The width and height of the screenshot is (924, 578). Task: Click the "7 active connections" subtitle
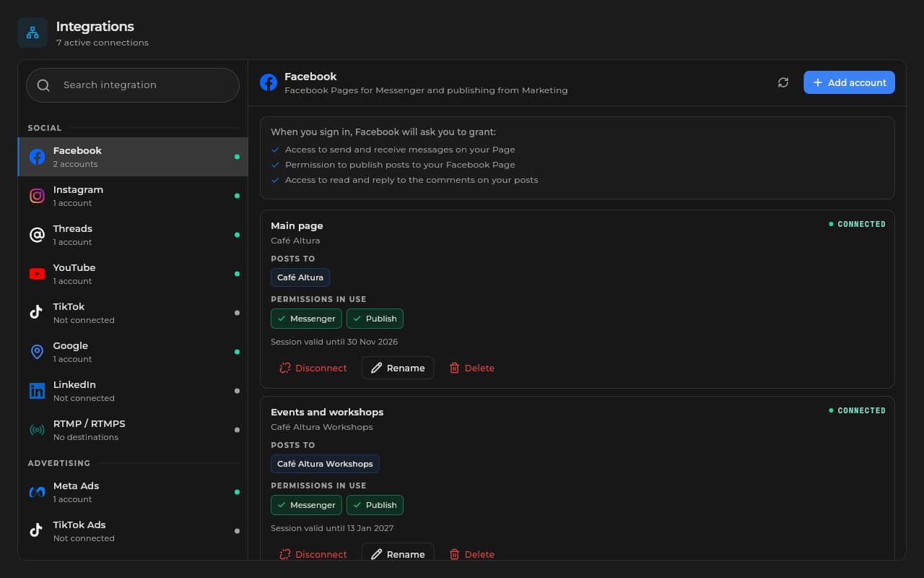coord(103,43)
